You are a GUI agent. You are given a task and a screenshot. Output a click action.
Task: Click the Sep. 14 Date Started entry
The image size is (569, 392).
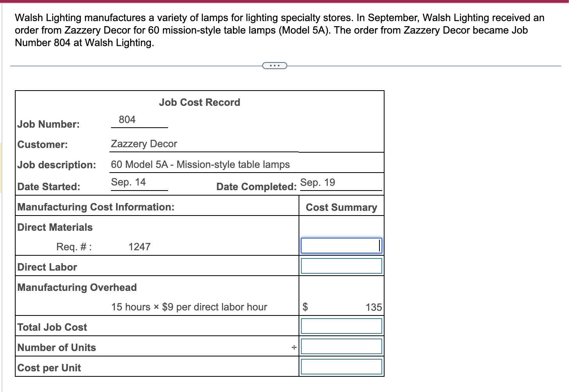click(x=128, y=182)
